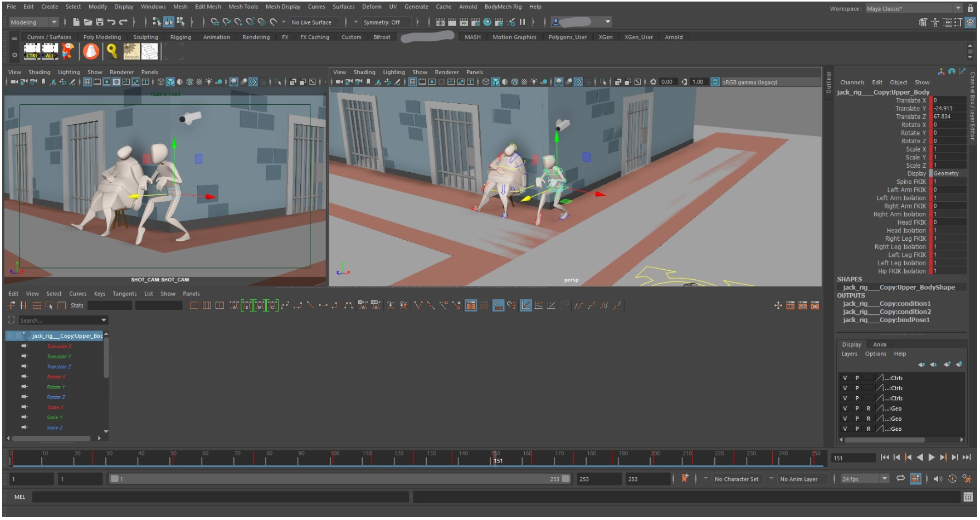This screenshot has width=980, height=520.
Task: Click frame 100 on the time slider
Action: [x=333, y=458]
